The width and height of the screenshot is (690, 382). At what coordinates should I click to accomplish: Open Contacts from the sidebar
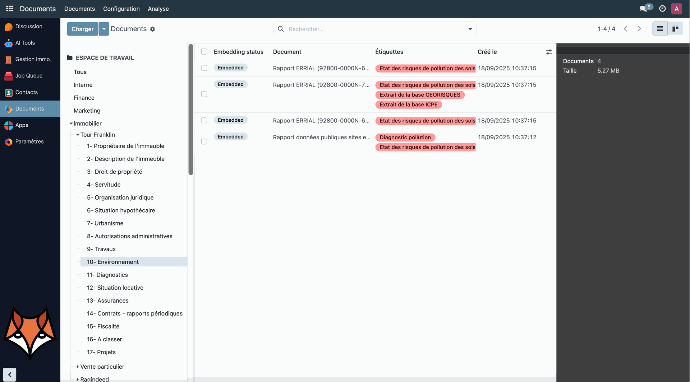pyautogui.click(x=8, y=92)
